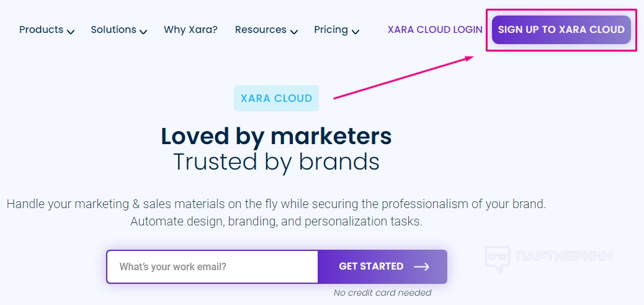Go to the Why Xara? page
The width and height of the screenshot is (644, 305).
190,30
